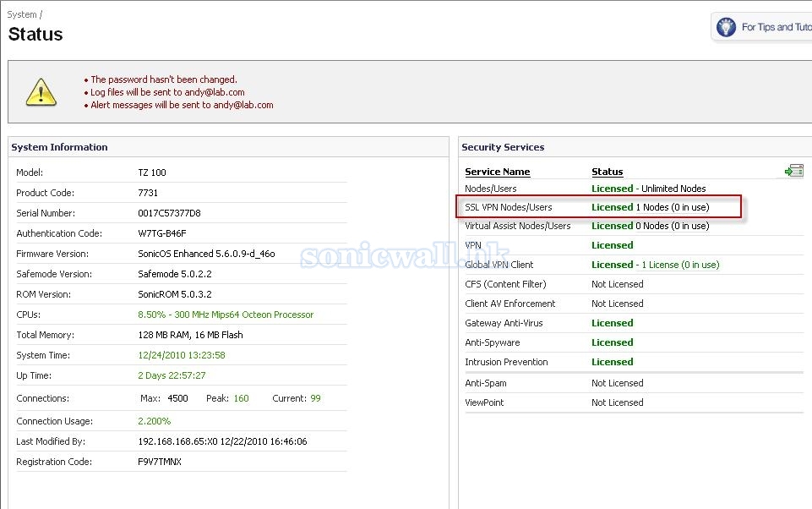Select Max connections value 4500

(177, 398)
